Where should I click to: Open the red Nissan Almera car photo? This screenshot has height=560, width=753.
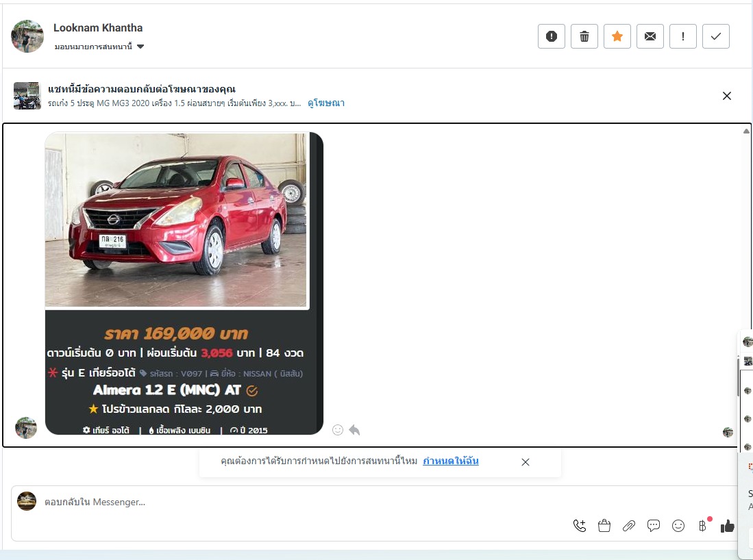pyautogui.click(x=176, y=220)
